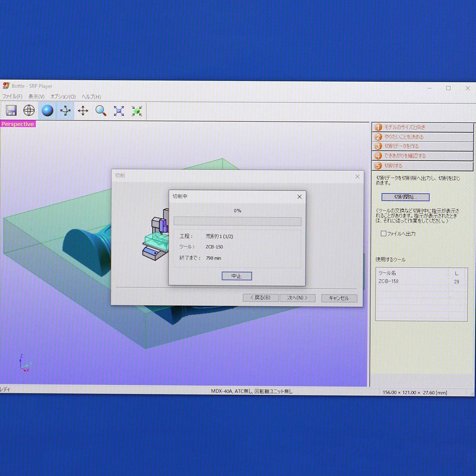
Task: Click the green cube center-view icon
Action: (137, 111)
